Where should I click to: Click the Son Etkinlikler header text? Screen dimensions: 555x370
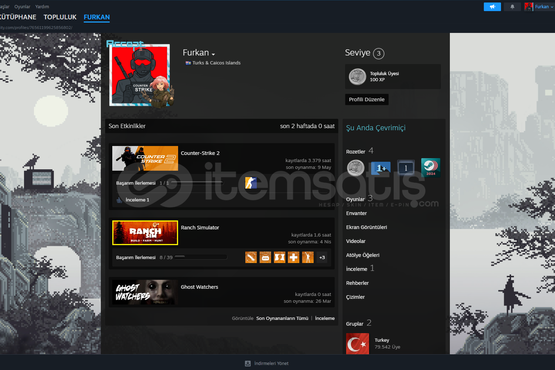(127, 126)
